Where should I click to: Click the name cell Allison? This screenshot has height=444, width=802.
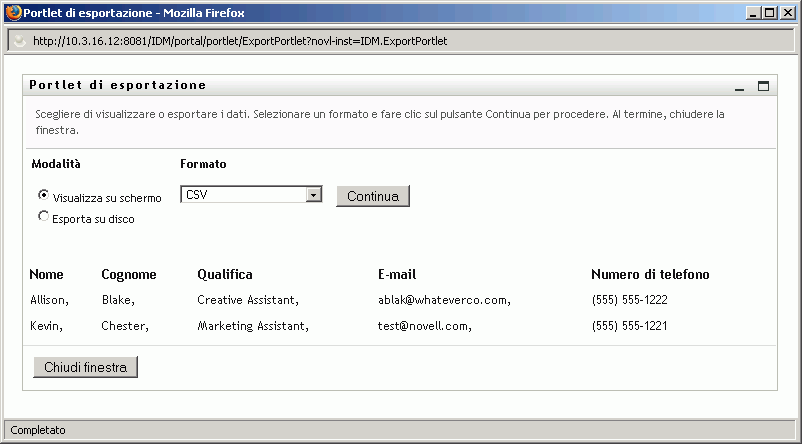(x=49, y=300)
